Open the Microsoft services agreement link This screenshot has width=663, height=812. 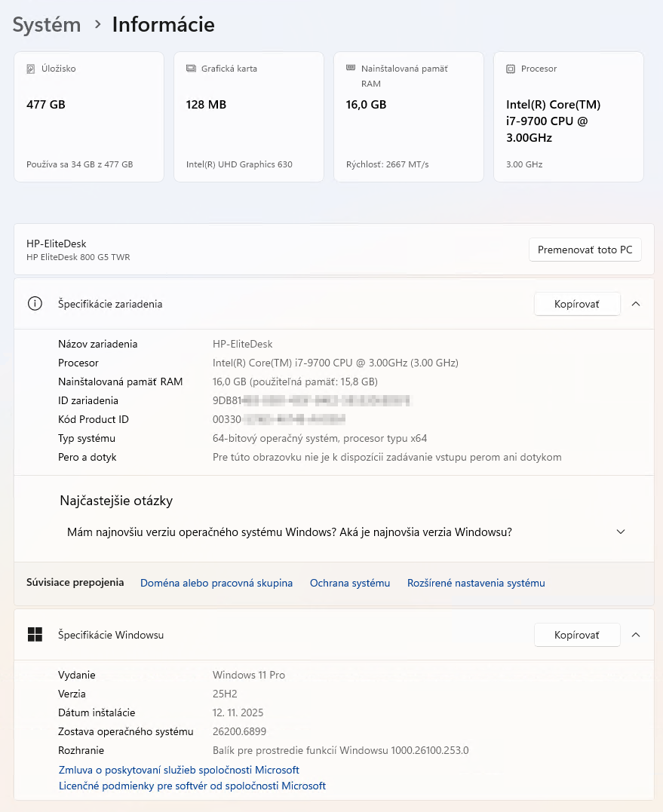point(179,770)
